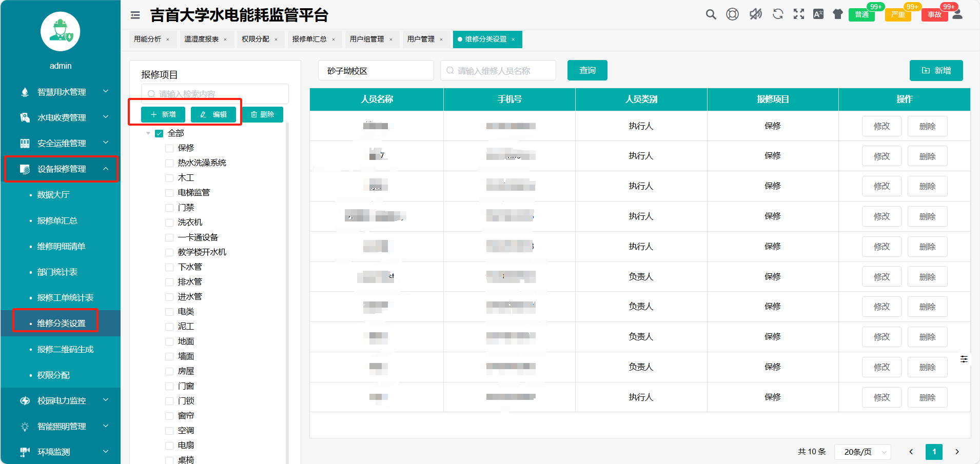This screenshot has width=980, height=464.
Task: Collapse sidebar with the hamburger menu icon
Action: click(135, 15)
